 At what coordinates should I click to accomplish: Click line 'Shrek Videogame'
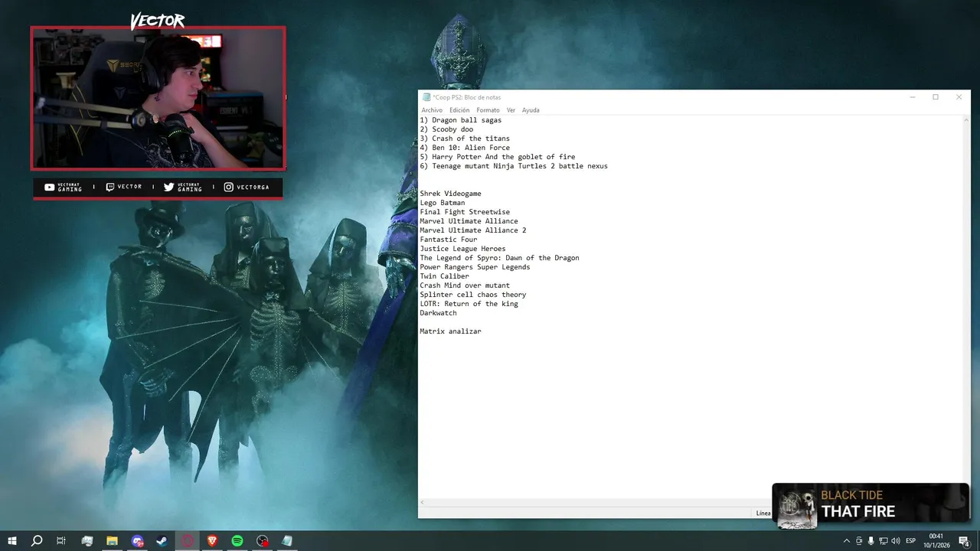coord(450,194)
